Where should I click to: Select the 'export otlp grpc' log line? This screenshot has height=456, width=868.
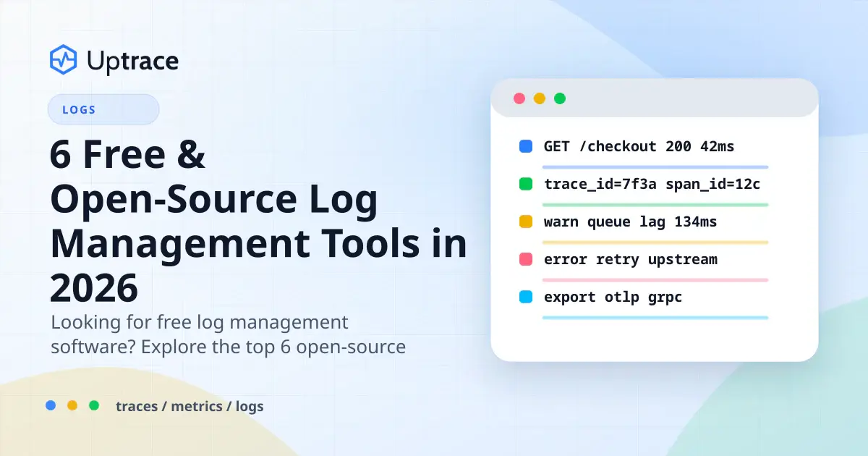(x=613, y=297)
